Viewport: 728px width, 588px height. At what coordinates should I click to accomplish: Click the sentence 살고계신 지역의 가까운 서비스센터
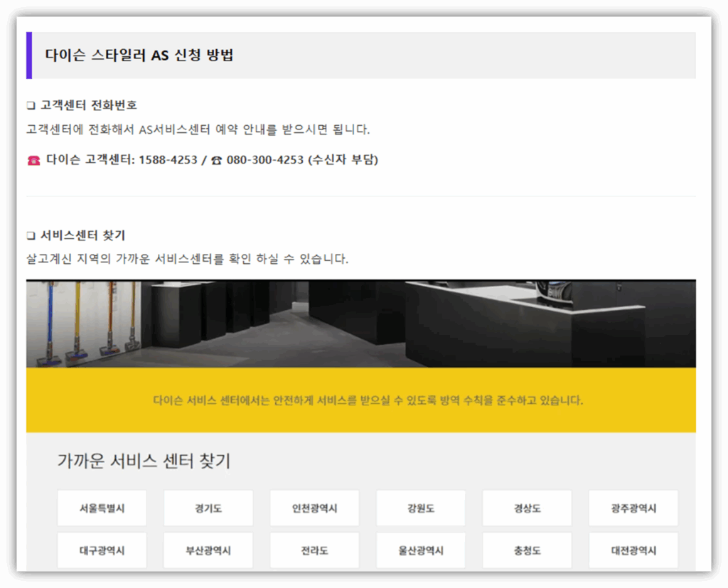[187, 259]
